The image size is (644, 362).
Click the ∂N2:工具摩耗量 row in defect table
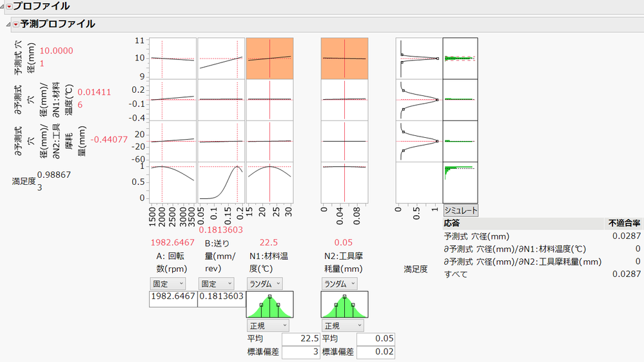pyautogui.click(x=542, y=262)
